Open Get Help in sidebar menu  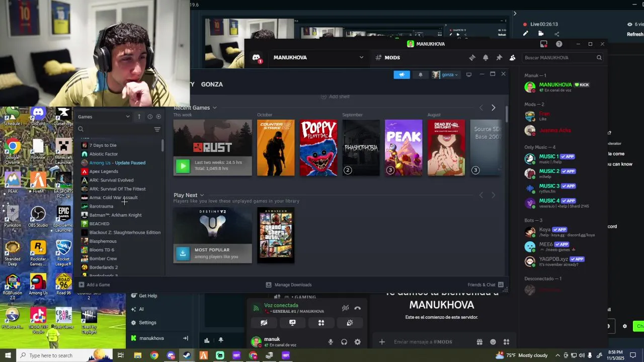(143, 296)
